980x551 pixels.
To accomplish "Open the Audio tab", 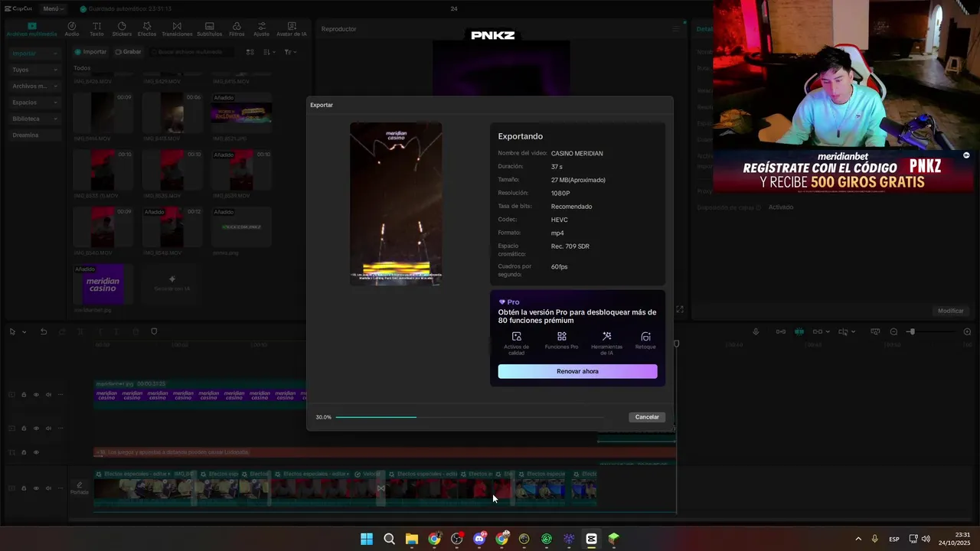I will click(x=72, y=29).
